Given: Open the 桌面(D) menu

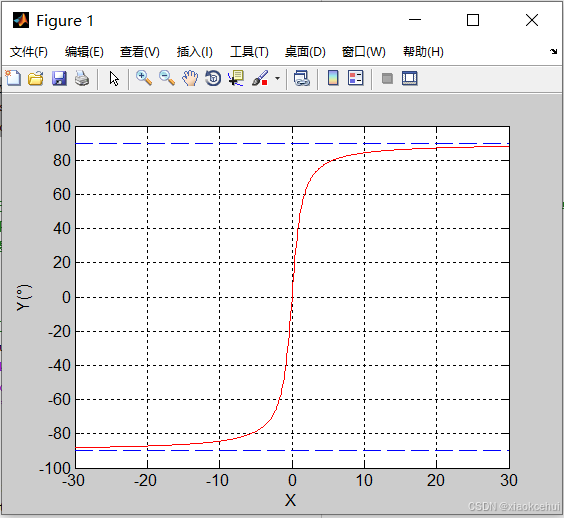Looking at the screenshot, I should (x=305, y=52).
